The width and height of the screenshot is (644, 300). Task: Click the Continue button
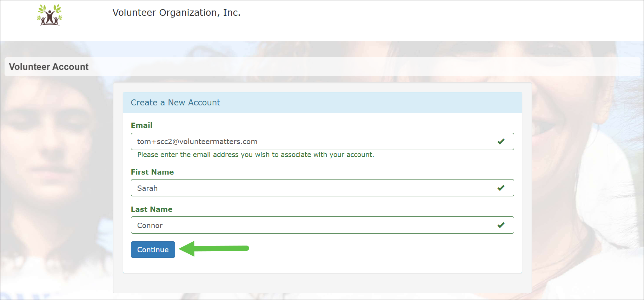click(x=153, y=249)
